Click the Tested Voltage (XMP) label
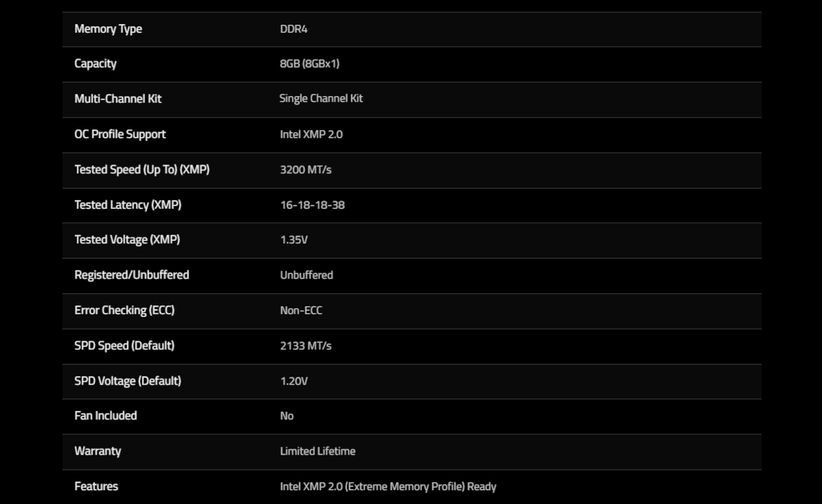The width and height of the screenshot is (822, 504). 127,240
